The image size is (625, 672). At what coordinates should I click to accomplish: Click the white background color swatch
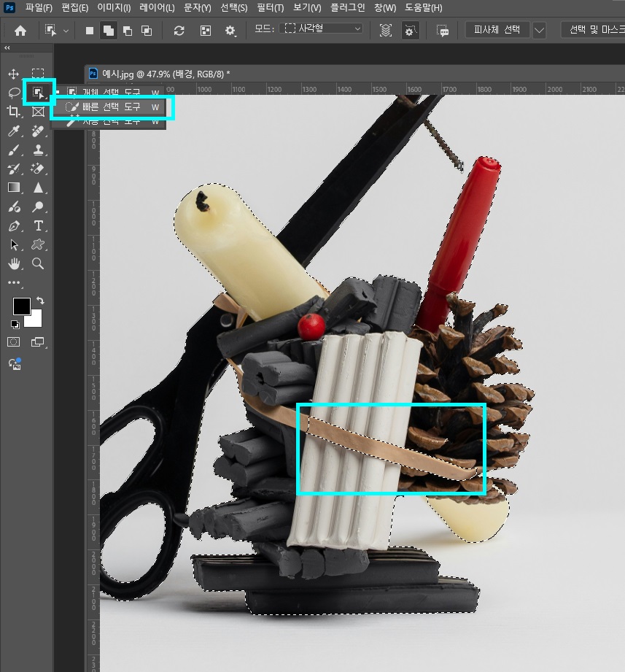35,320
